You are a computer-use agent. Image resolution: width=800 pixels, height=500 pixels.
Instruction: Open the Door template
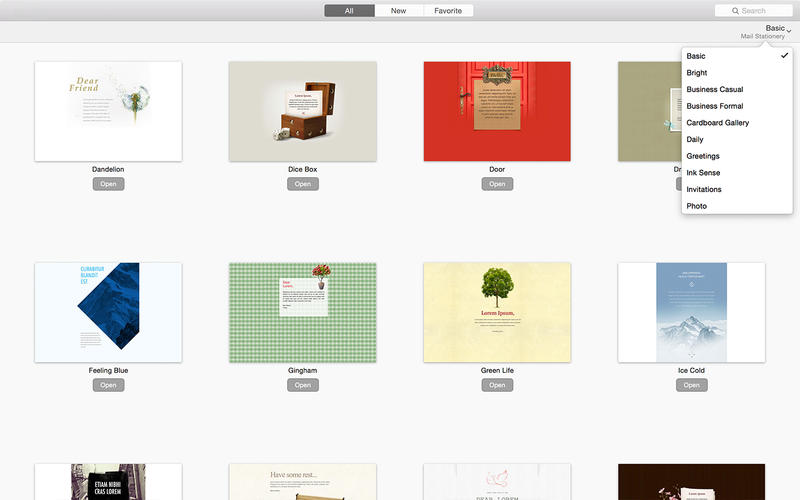coord(497,184)
